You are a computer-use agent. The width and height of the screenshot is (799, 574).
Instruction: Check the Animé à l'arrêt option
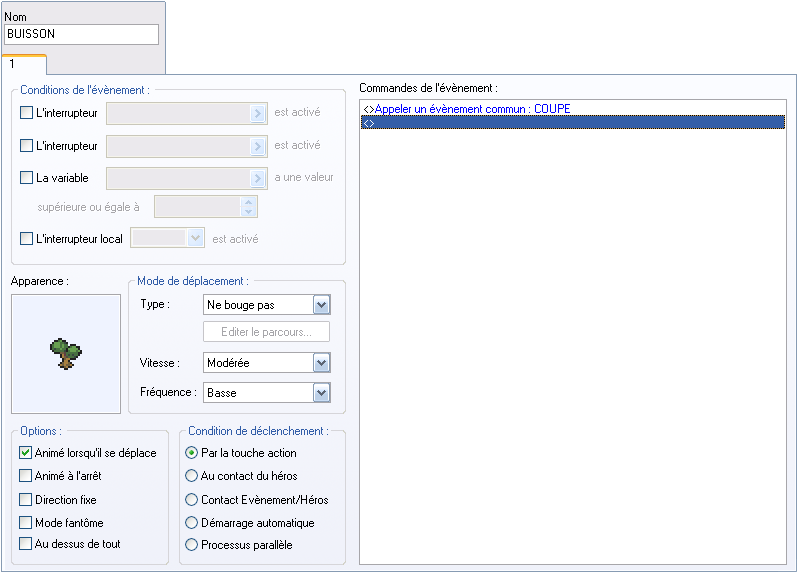click(25, 475)
